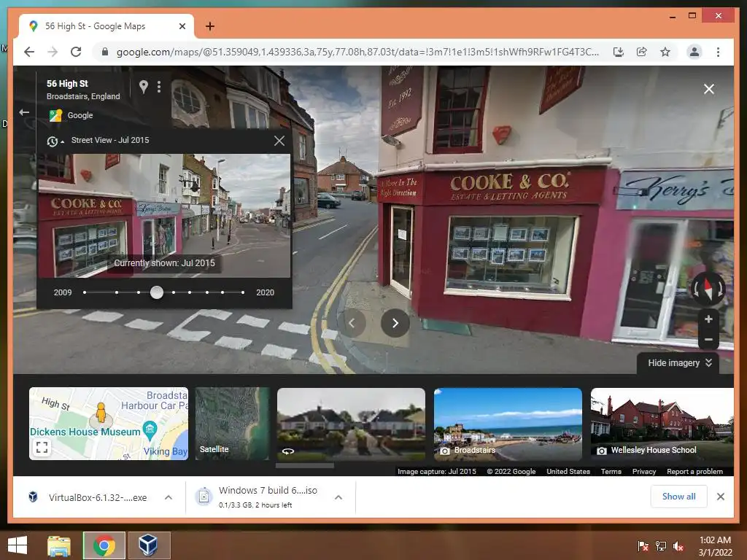Move forward with the right arrow
Image resolution: width=747 pixels, height=560 pixels.
(x=395, y=323)
